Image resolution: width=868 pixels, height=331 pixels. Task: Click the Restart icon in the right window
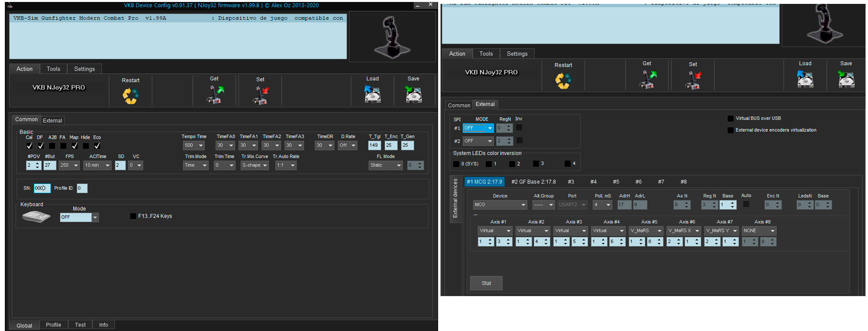(563, 80)
